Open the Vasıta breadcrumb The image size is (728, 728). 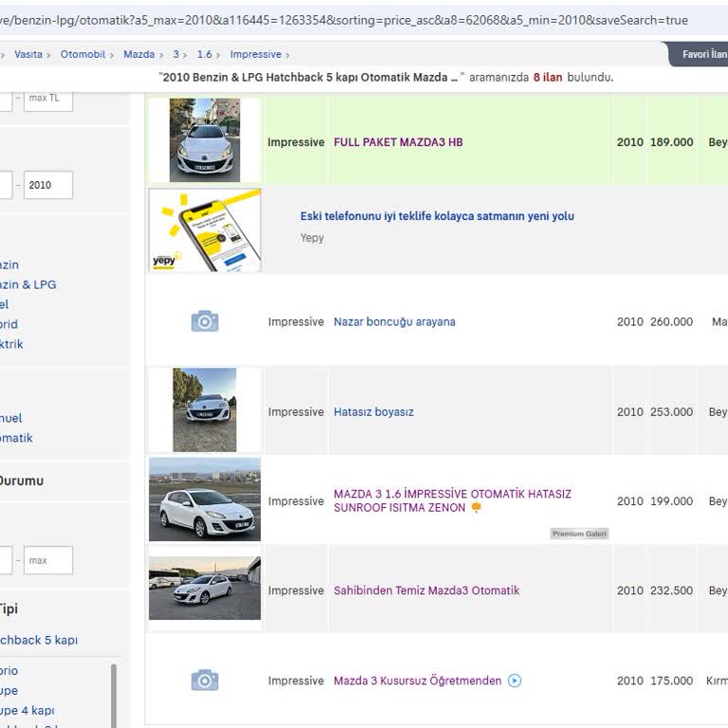(x=28, y=54)
